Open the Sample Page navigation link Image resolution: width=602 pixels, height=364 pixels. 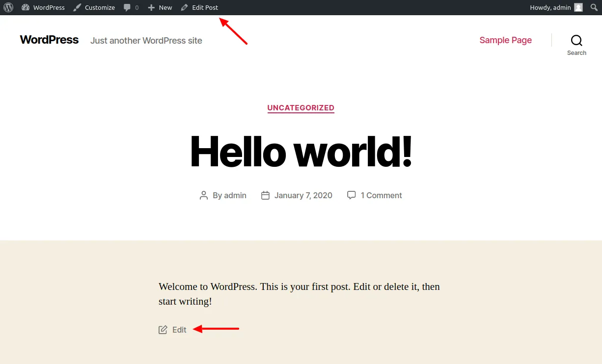click(x=506, y=40)
